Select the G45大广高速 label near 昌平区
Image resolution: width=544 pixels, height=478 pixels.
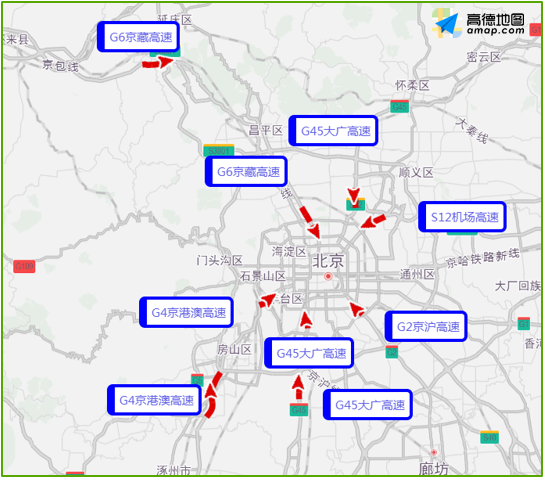coord(333,131)
